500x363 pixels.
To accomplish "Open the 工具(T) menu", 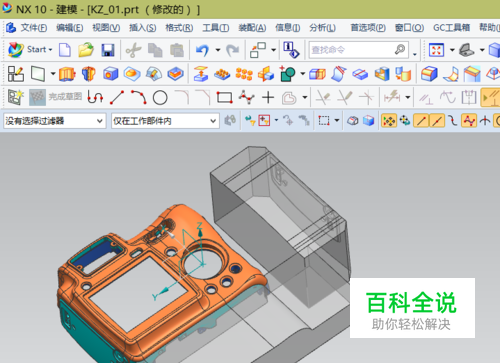I will coord(216,28).
